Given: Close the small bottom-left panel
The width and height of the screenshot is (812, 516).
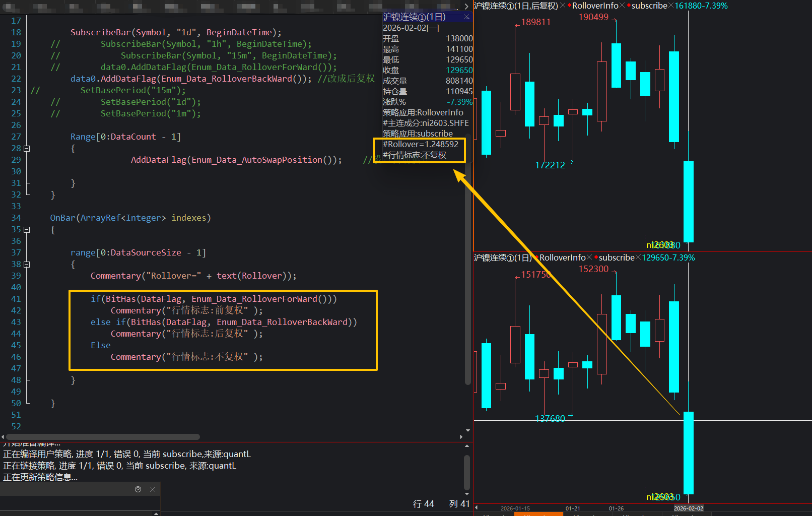Looking at the screenshot, I should pos(153,489).
